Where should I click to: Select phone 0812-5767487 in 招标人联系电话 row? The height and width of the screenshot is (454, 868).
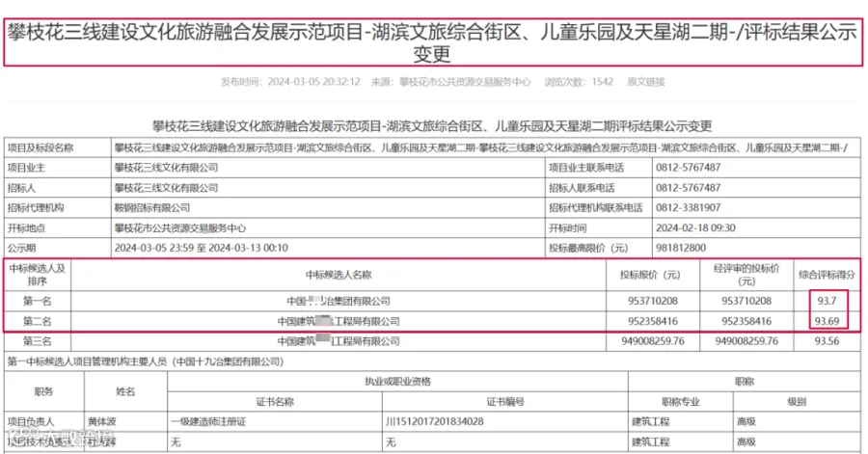(x=688, y=188)
